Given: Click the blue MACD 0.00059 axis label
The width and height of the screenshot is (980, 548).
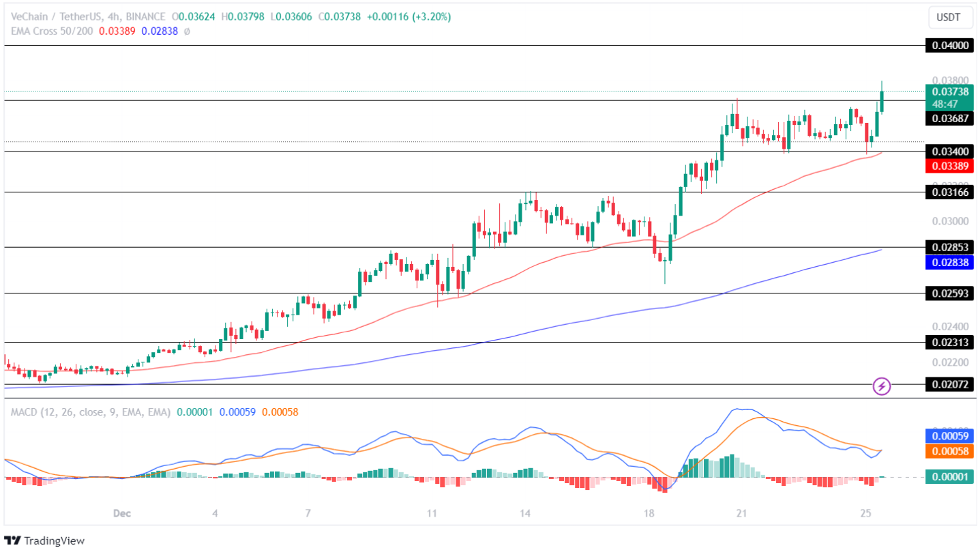Looking at the screenshot, I should 949,436.
